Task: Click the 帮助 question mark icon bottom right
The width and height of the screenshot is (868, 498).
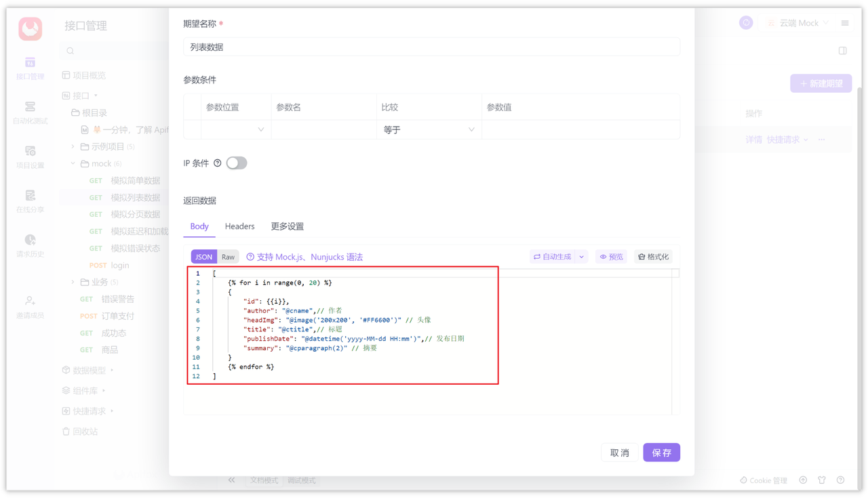Action: [841, 480]
